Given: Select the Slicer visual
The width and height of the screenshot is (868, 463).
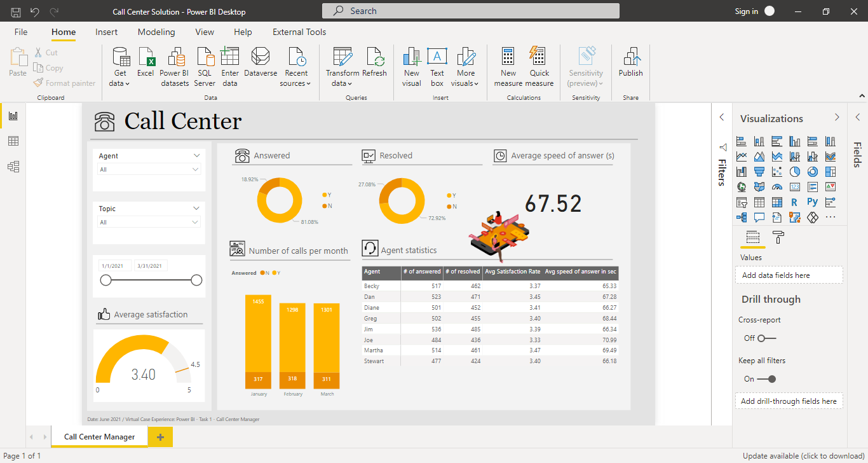Looking at the screenshot, I should tap(742, 202).
